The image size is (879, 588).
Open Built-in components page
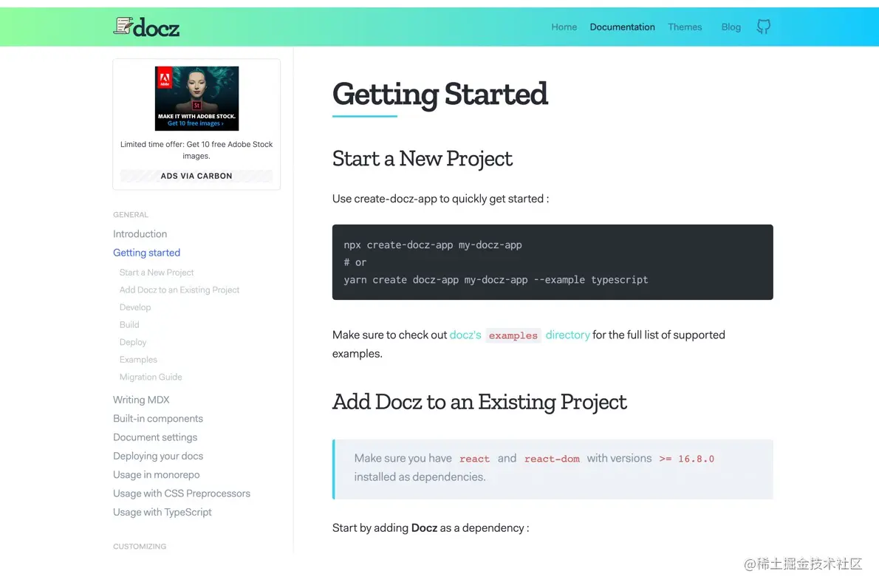click(x=158, y=419)
